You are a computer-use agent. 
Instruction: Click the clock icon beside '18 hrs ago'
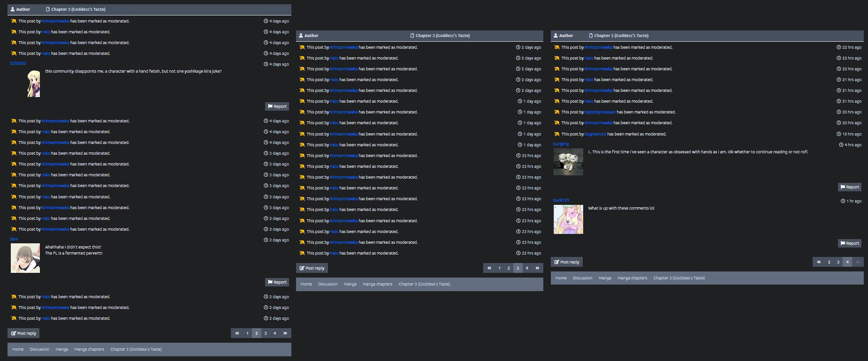838,134
